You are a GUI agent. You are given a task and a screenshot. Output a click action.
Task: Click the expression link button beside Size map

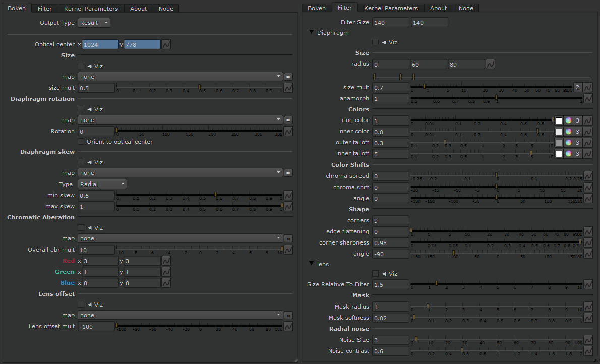[x=288, y=77]
